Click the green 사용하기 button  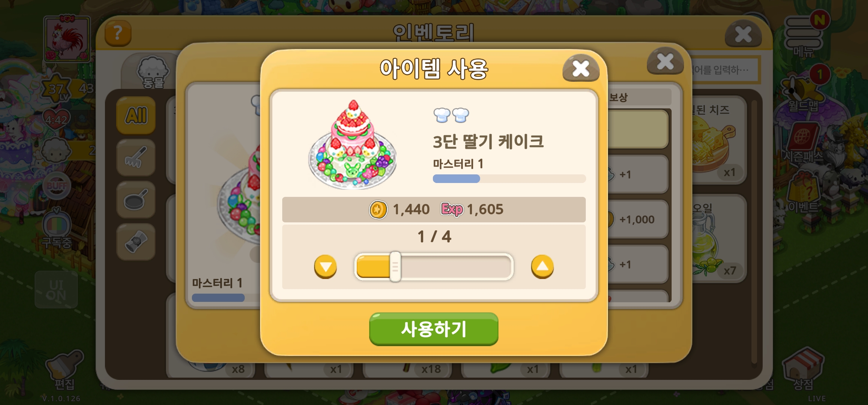tap(434, 329)
